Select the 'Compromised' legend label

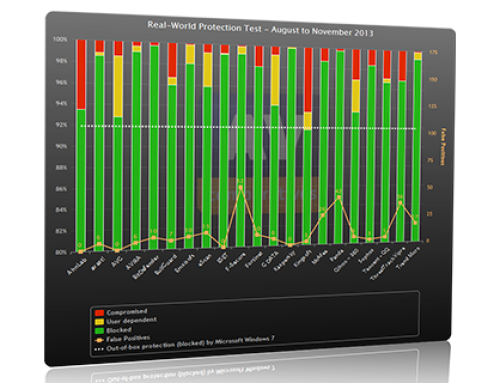(x=127, y=312)
